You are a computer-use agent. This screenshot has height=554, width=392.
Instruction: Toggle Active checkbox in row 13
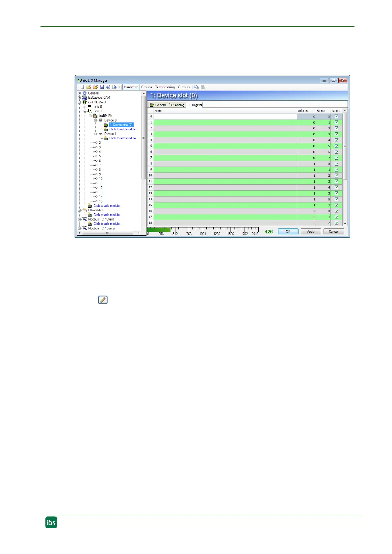pyautogui.click(x=336, y=194)
